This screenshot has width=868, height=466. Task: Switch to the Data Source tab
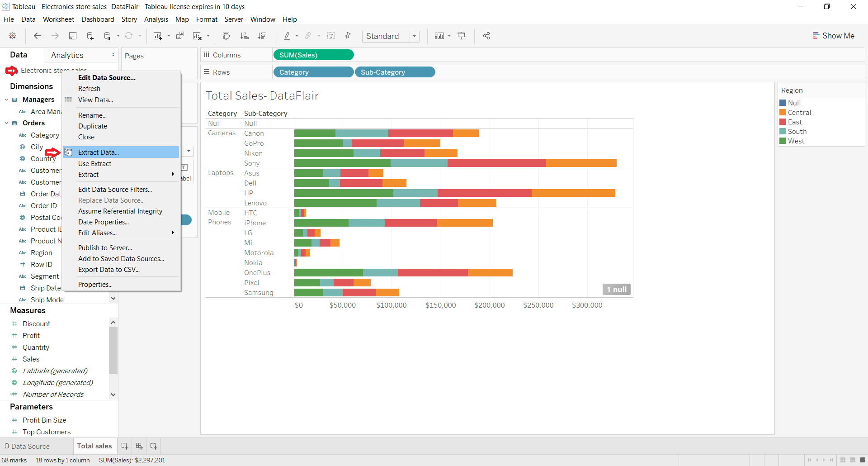(27, 446)
